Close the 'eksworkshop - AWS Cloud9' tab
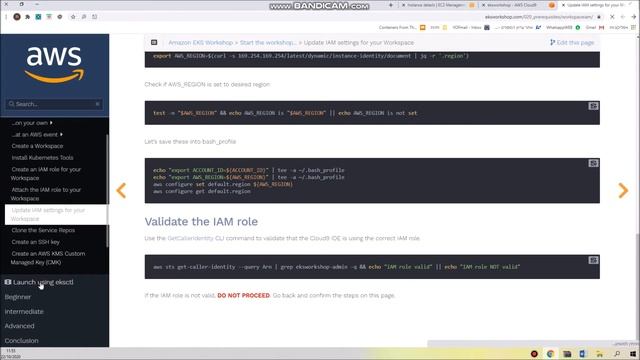This screenshot has height=360, width=640. point(484,5)
